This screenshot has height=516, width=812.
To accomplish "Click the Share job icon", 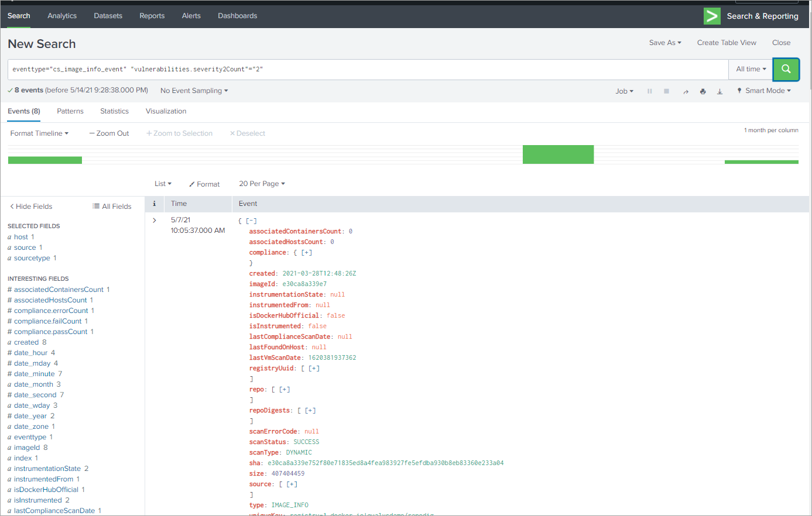I will pyautogui.click(x=686, y=91).
